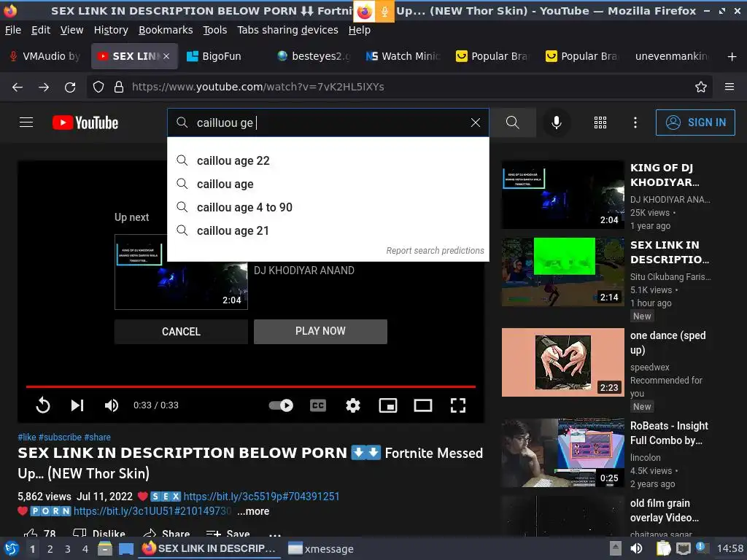Replay the video
747x560 pixels.
pos(43,405)
